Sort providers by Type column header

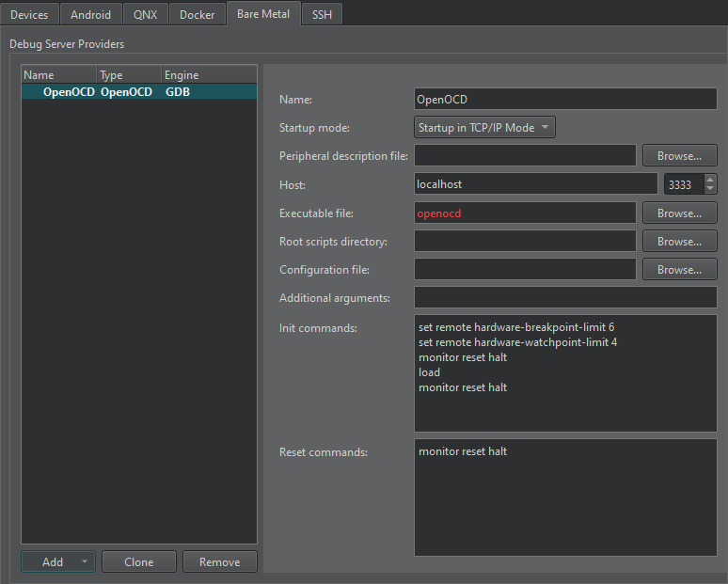coord(128,75)
